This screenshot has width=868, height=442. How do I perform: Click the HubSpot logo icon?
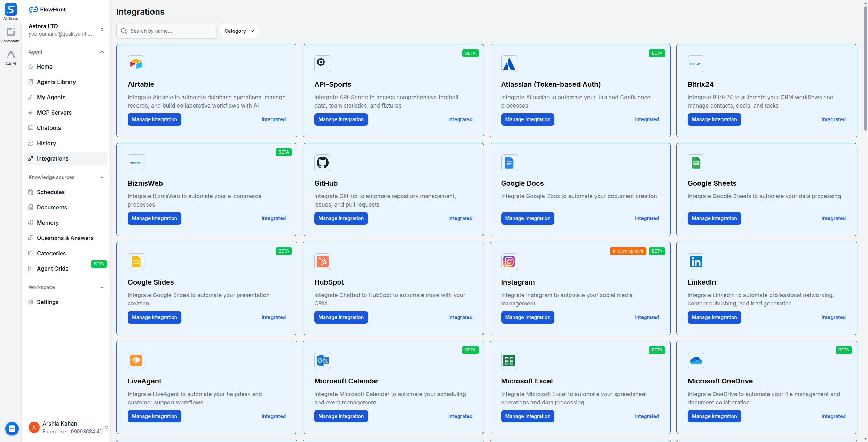point(323,262)
